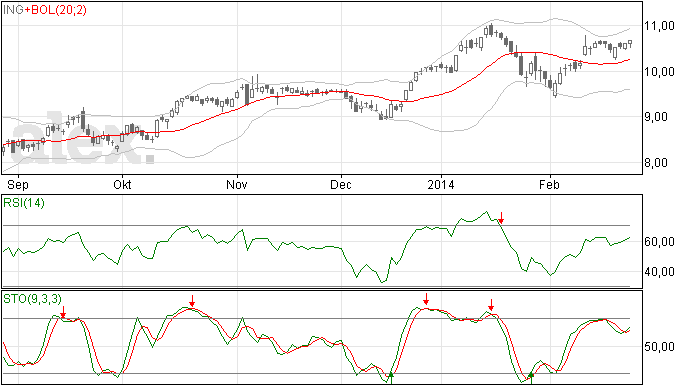Click the ING ticker label
Screen dimensions: 690x387
coord(14,10)
